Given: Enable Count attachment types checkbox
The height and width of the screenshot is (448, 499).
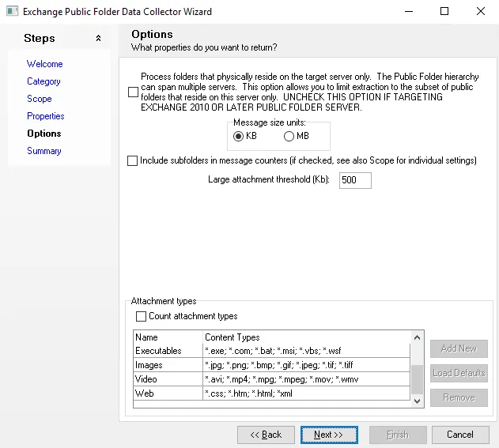Looking at the screenshot, I should click(x=141, y=316).
